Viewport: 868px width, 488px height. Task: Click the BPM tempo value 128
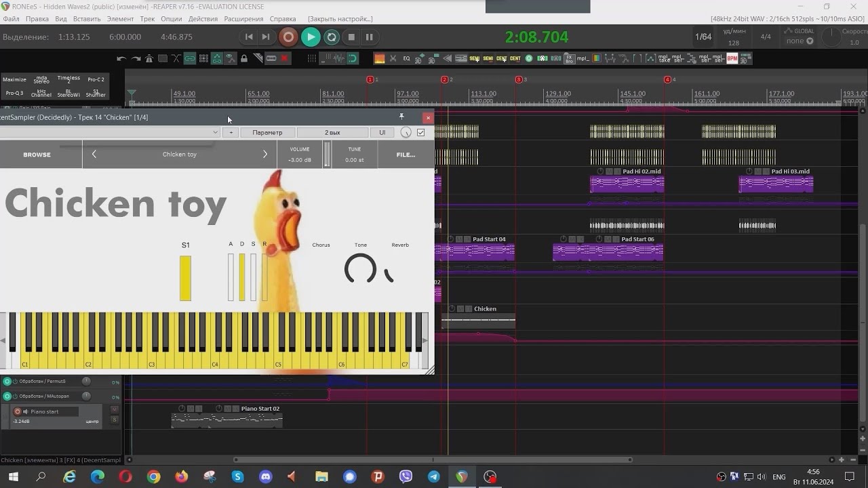pos(734,43)
